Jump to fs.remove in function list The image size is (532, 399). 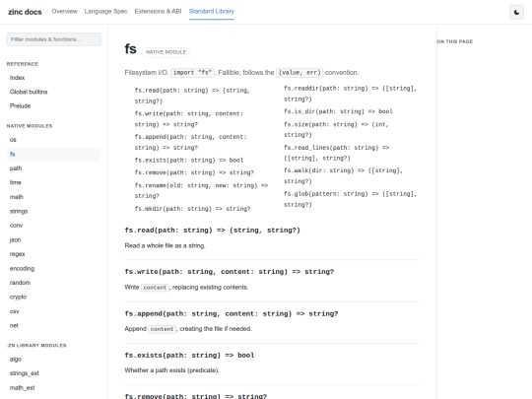click(x=194, y=172)
